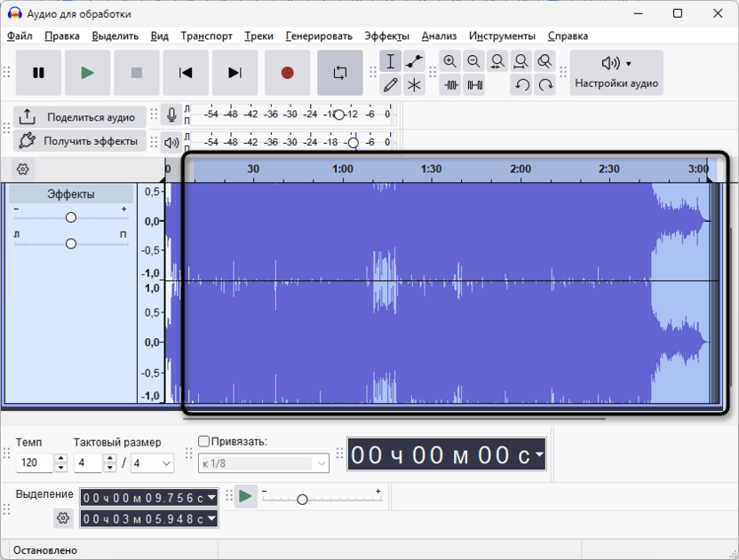This screenshot has height=560, width=739.
Task: Click the Получить эффекты button
Action: coord(80,141)
